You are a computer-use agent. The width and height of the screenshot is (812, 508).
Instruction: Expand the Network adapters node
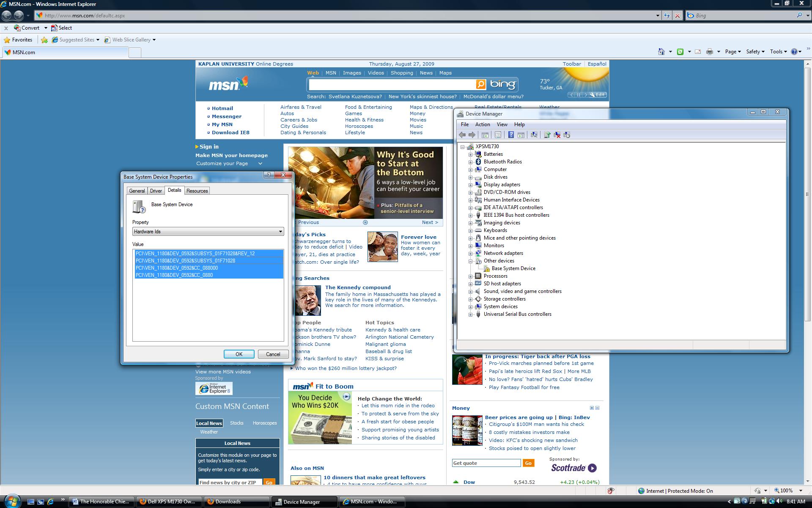pyautogui.click(x=470, y=254)
